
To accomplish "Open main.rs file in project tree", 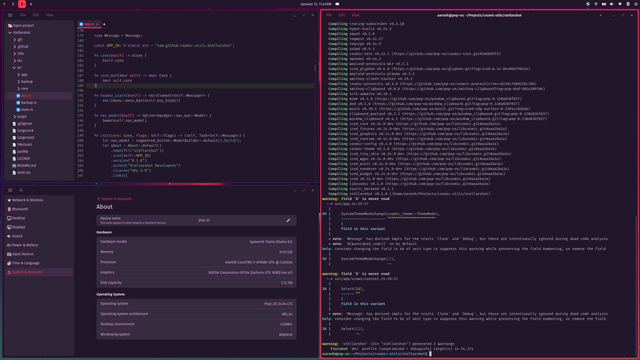I will 39,109.
